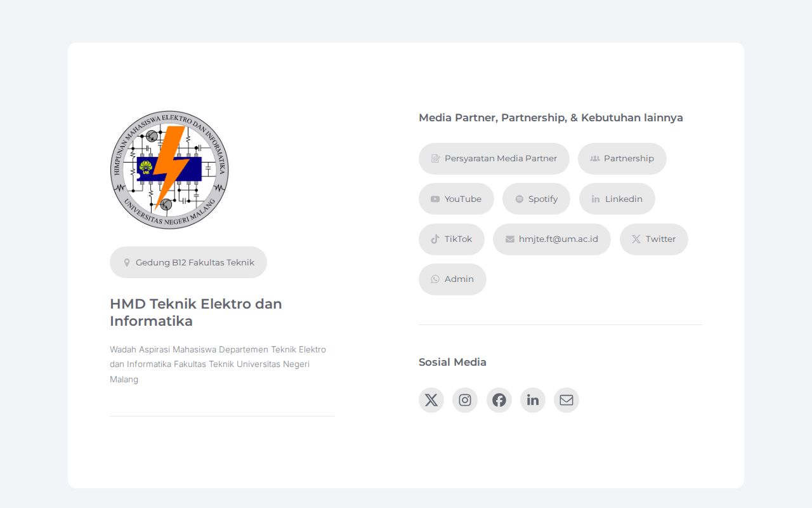The height and width of the screenshot is (508, 812).
Task: Click the HMD Teknik Elektro circular logo
Action: (169, 170)
